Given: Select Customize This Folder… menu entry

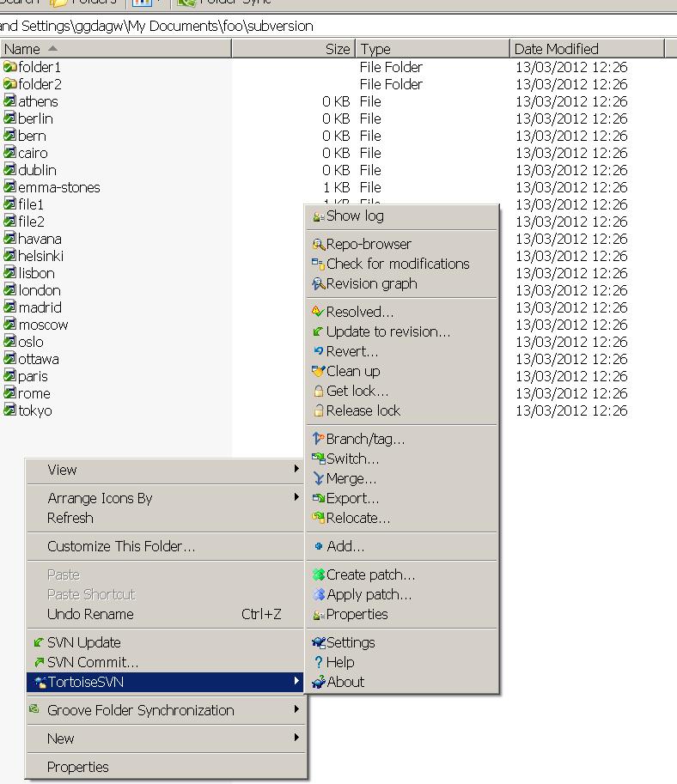Looking at the screenshot, I should [x=121, y=546].
